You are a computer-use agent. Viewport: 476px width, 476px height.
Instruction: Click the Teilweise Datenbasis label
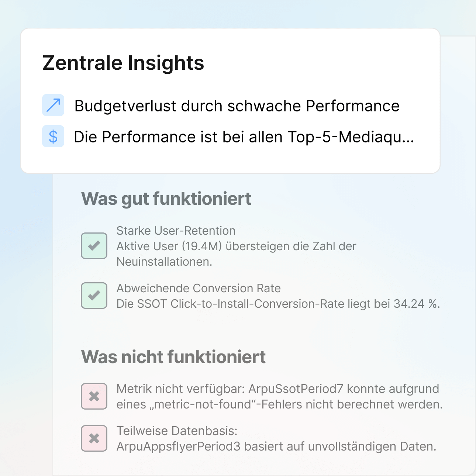(177, 431)
